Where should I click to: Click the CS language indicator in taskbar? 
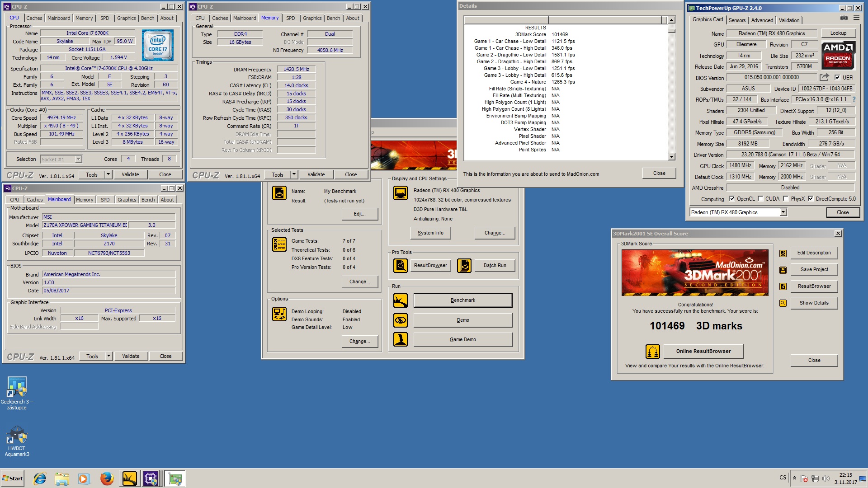pos(783,478)
